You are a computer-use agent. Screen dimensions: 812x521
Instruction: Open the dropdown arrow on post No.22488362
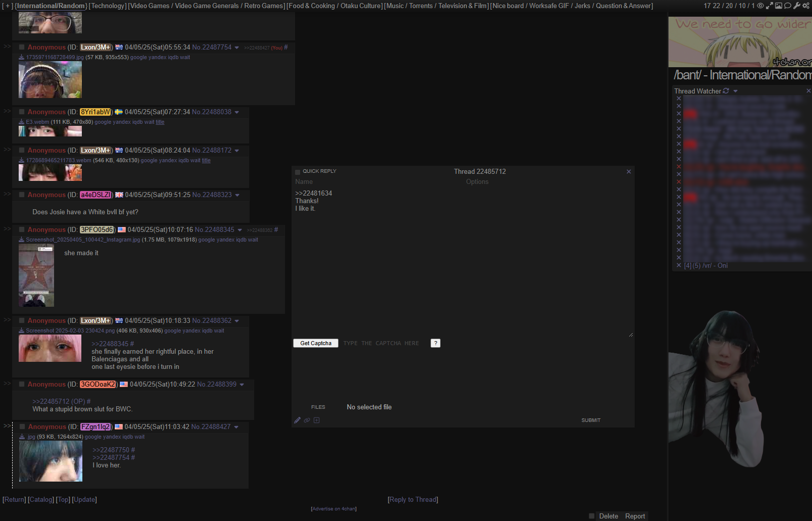click(236, 321)
